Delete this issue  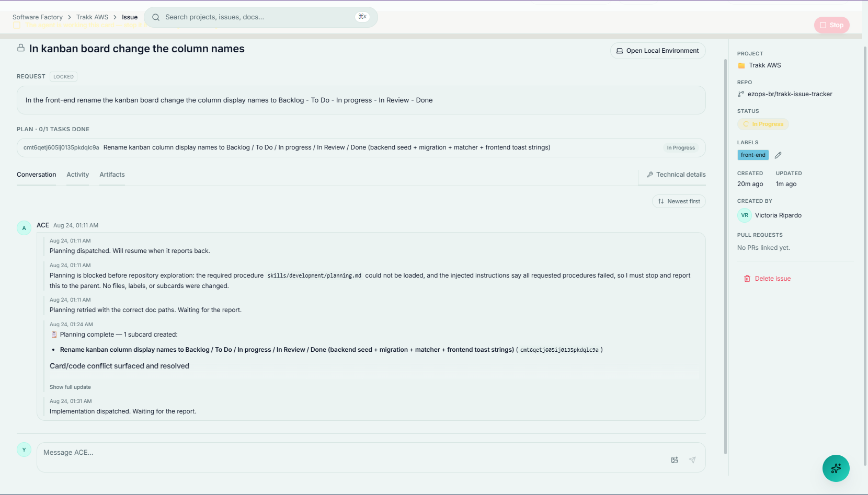pos(767,279)
